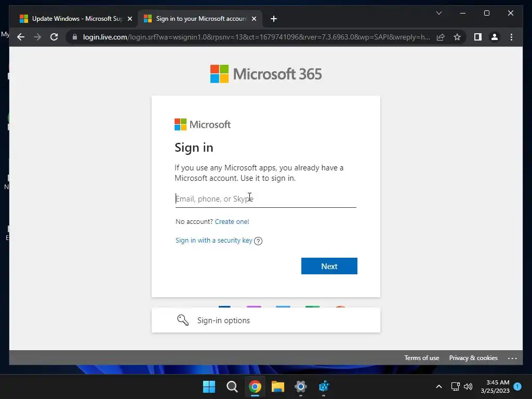Viewport: 532px width, 399px height.
Task: Open Windows taskbar search
Action: coord(232,387)
